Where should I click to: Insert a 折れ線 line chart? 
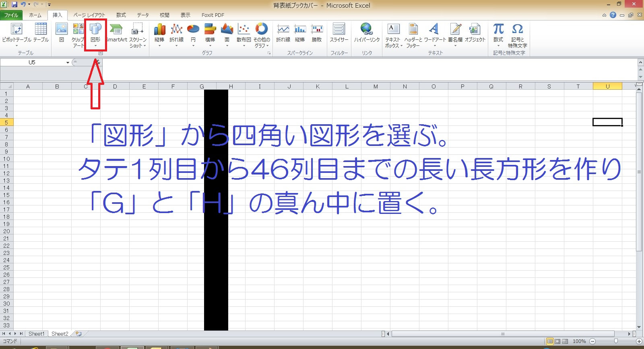tap(176, 35)
